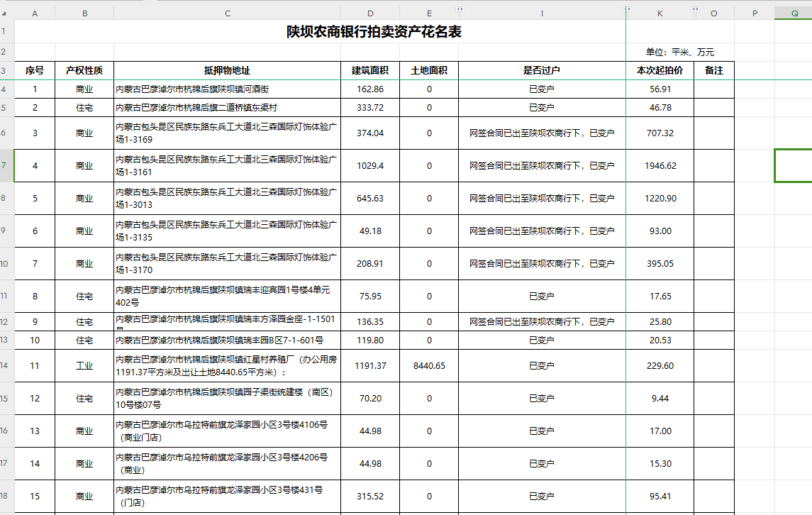
Task: Click building area value 1029.4
Action: point(370,165)
